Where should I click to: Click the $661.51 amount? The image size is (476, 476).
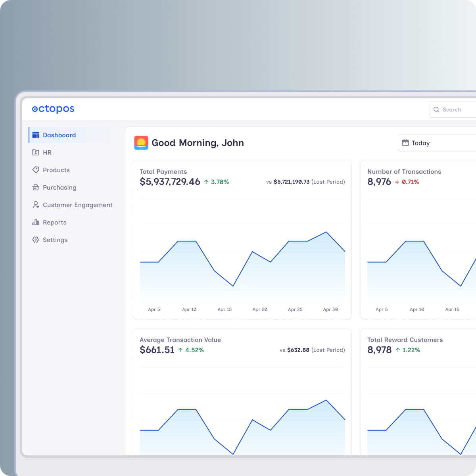157,350
